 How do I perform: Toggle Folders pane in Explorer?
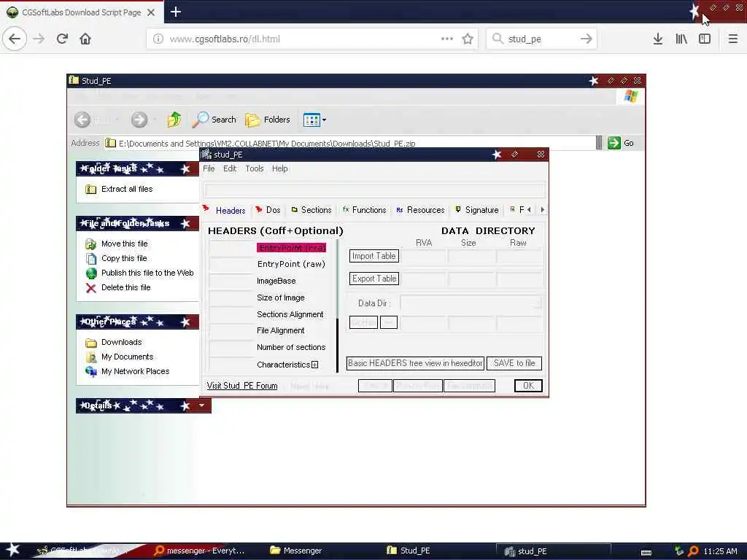(x=268, y=120)
